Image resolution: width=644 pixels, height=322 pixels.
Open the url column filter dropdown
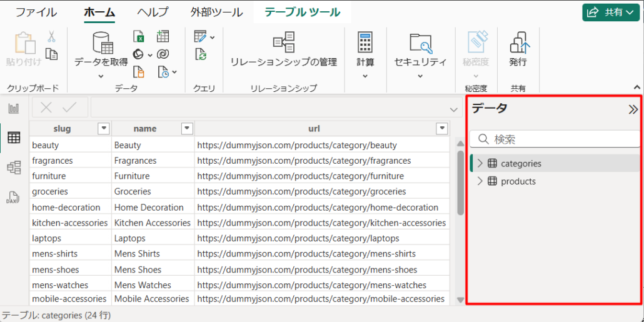[442, 129]
